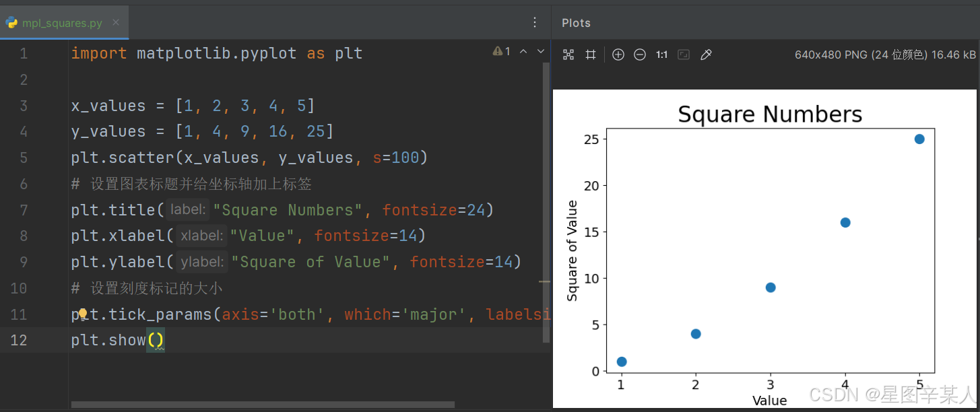The height and width of the screenshot is (412, 980).
Task: Click the "Value" string in plt.xlabel
Action: pos(263,236)
